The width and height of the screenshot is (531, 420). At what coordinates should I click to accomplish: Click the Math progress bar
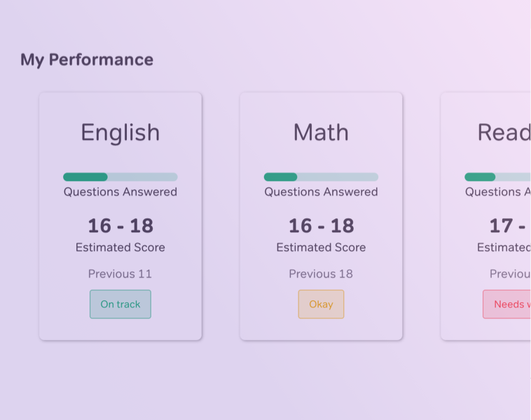click(x=321, y=176)
